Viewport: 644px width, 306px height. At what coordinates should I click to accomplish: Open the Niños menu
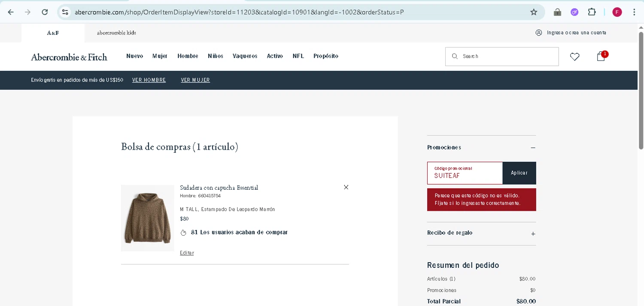coord(216,56)
